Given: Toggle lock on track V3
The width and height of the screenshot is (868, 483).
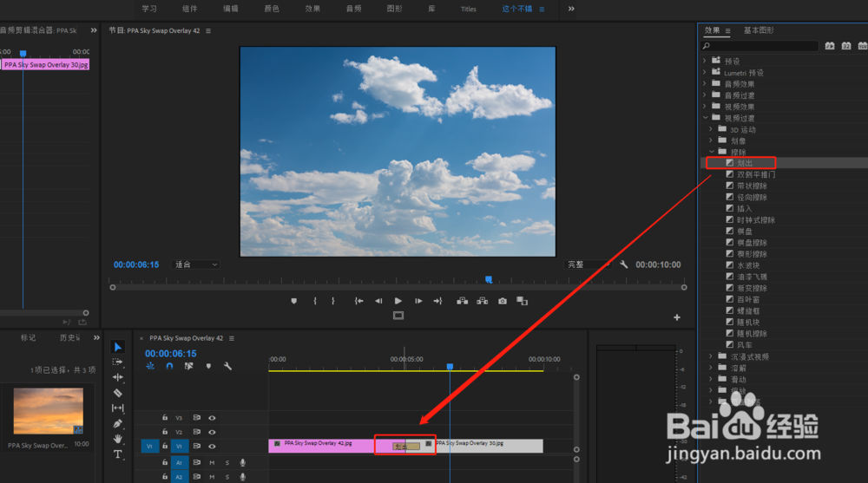Looking at the screenshot, I should click(x=165, y=418).
